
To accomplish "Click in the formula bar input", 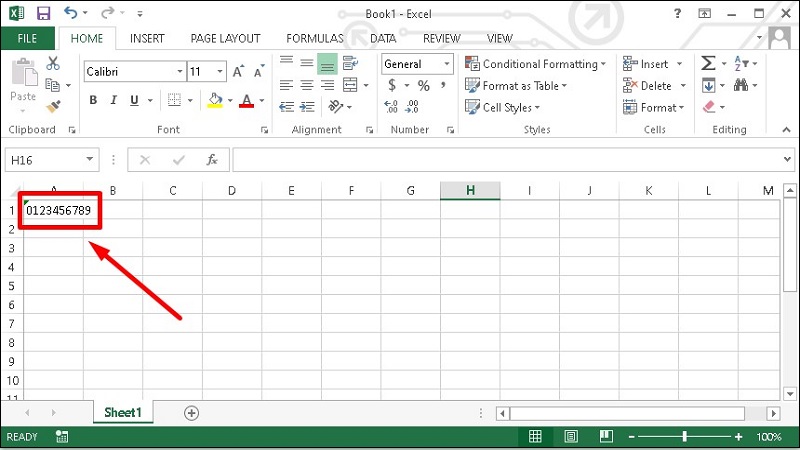I will pyautogui.click(x=507, y=160).
